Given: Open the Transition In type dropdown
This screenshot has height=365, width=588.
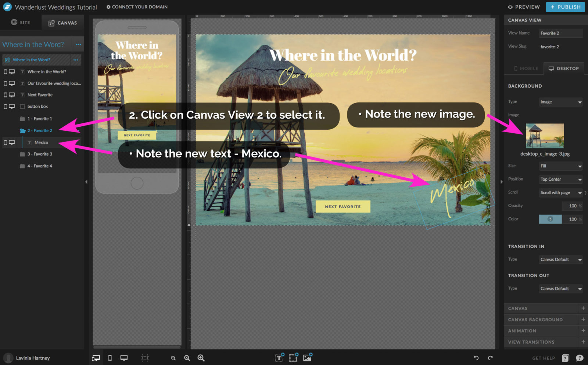Looking at the screenshot, I should (x=560, y=259).
